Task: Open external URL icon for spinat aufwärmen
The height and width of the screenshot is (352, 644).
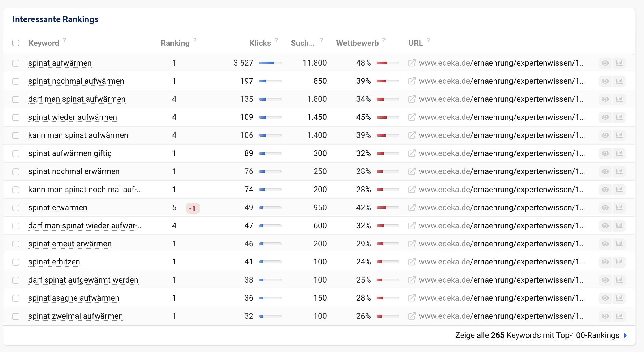Action: pos(412,63)
